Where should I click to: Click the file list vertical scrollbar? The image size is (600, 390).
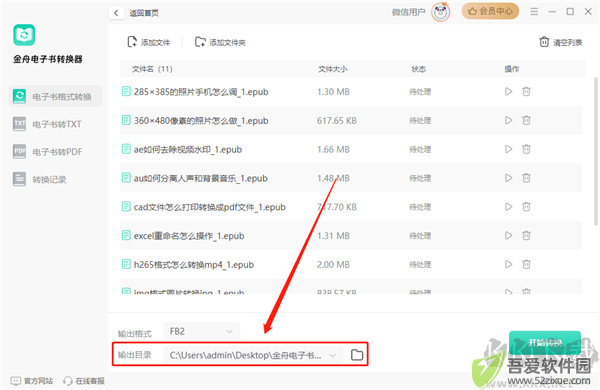tap(595, 151)
